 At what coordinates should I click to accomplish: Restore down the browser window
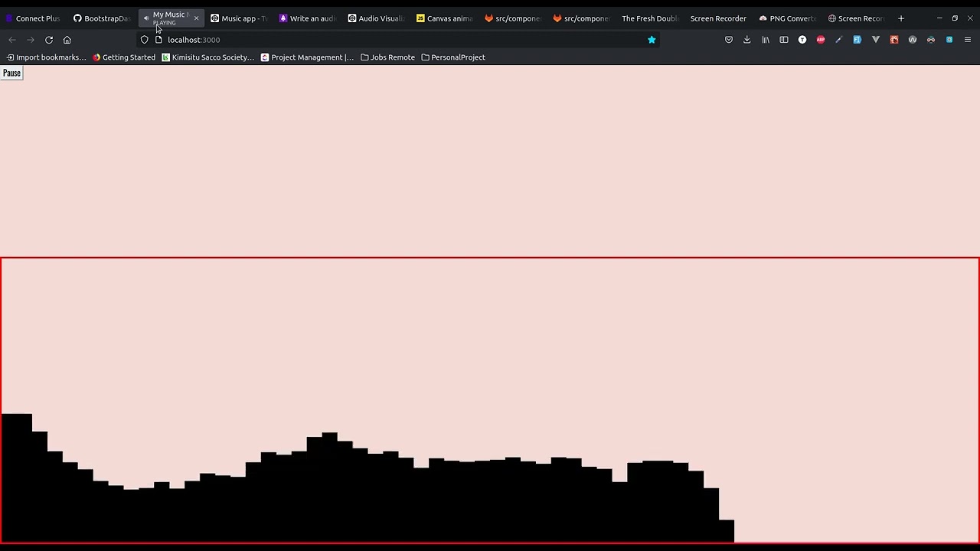click(x=955, y=18)
